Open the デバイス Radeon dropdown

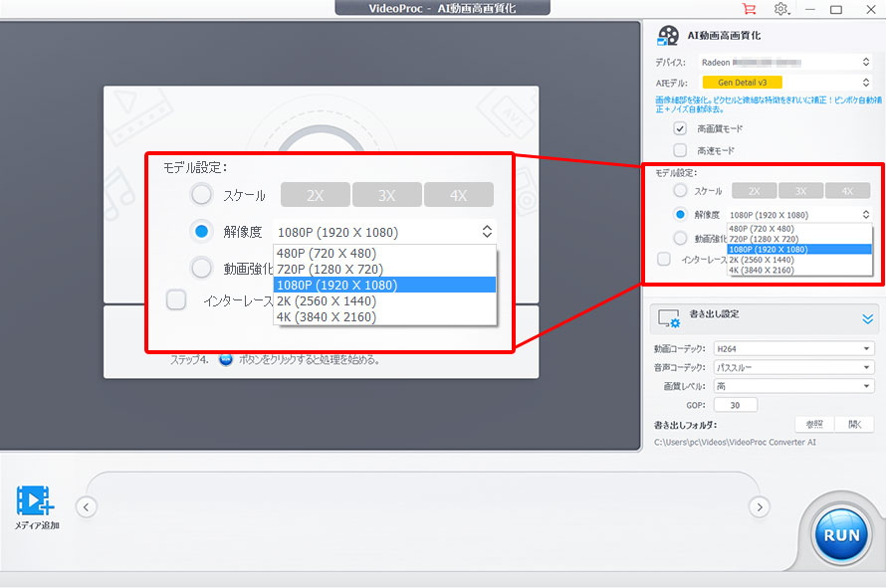[x=785, y=62]
